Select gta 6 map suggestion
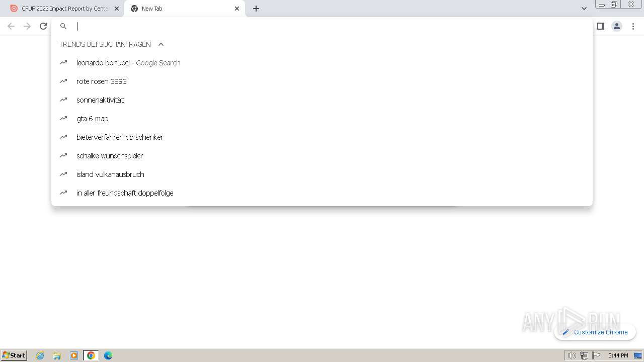Image resolution: width=644 pixels, height=362 pixels. coord(322,119)
